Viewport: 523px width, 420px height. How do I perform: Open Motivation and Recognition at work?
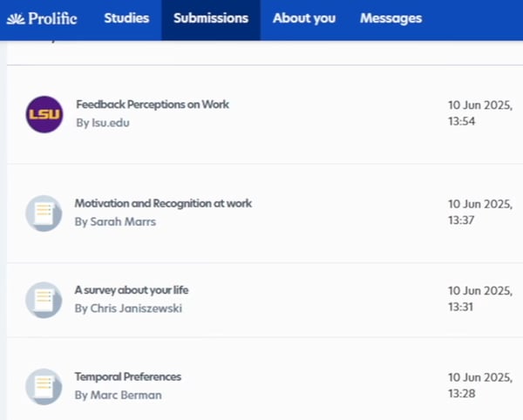[163, 203]
